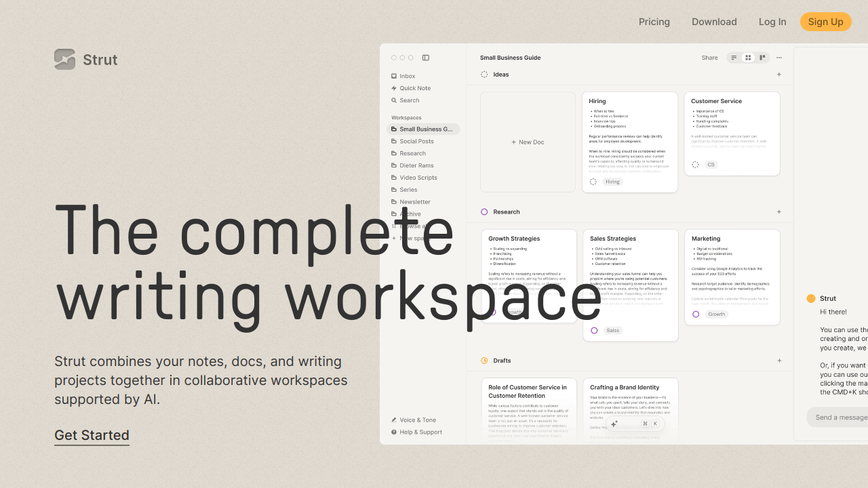Click the Sales tag pill
Viewport: 868px width, 488px height.
point(613,331)
